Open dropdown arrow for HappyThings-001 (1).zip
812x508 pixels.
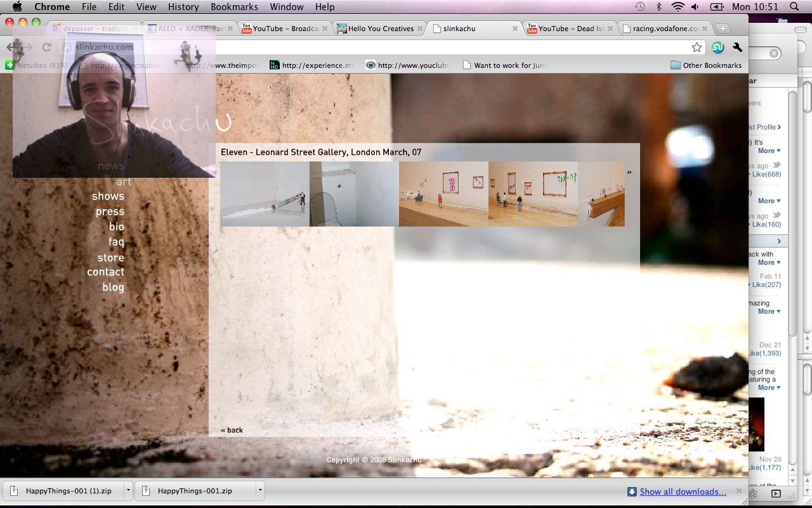coord(128,491)
